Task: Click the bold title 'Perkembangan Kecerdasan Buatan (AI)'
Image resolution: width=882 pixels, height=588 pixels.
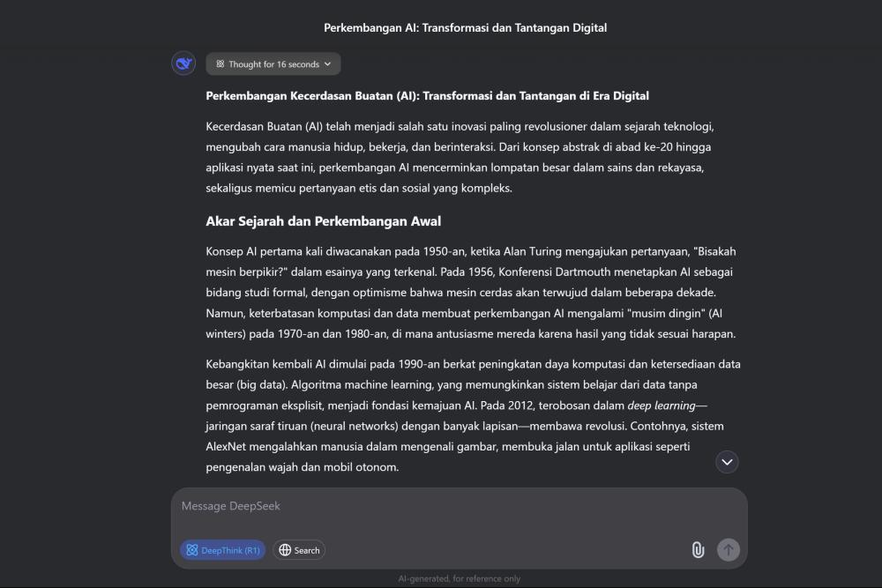Action: pyautogui.click(x=310, y=95)
